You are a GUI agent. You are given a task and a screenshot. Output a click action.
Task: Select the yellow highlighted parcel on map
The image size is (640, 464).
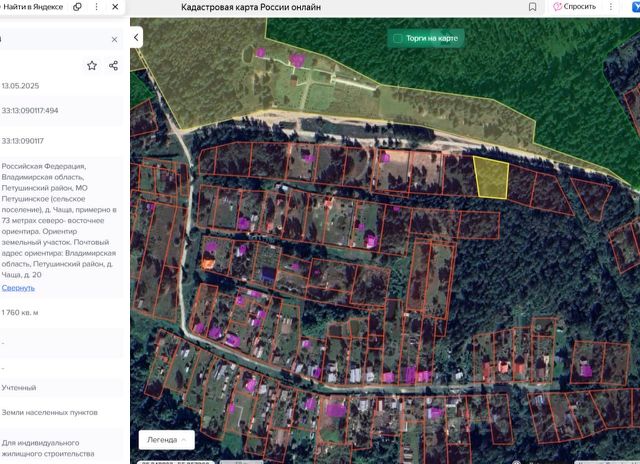(x=491, y=178)
